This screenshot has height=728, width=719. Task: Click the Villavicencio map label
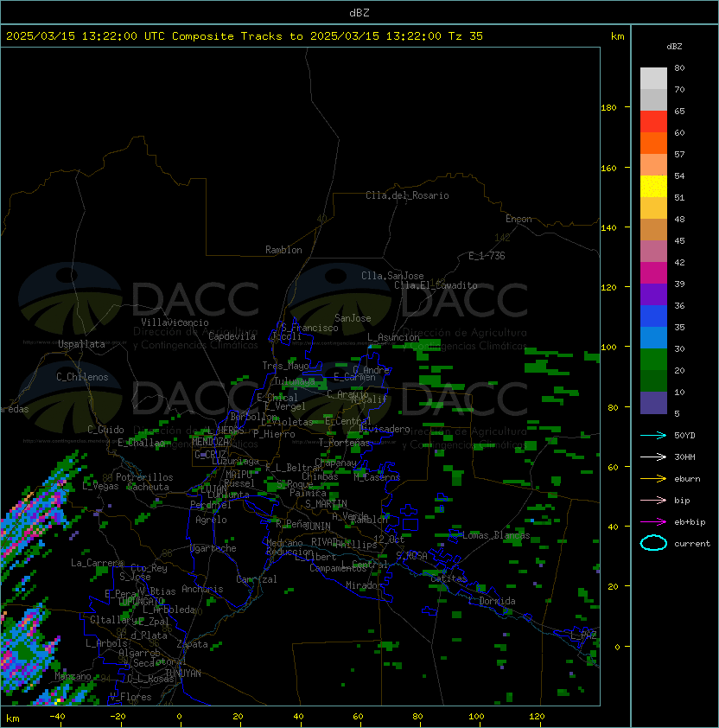point(175,322)
